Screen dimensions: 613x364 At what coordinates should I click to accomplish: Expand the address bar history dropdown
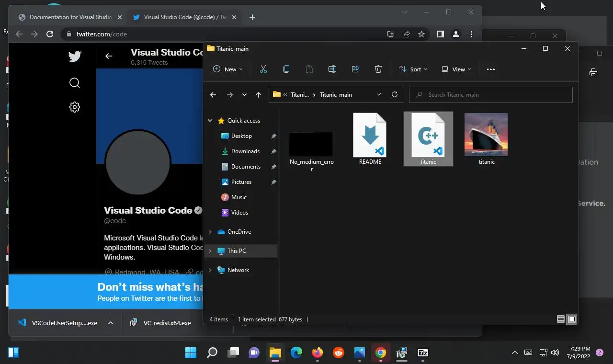379,95
